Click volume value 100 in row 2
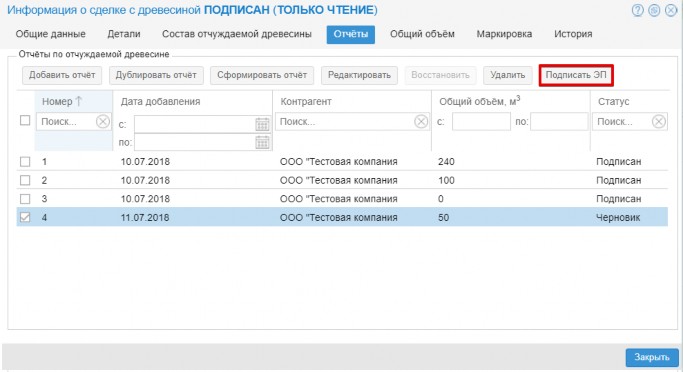Image resolution: width=683 pixels, height=372 pixels. click(x=446, y=180)
